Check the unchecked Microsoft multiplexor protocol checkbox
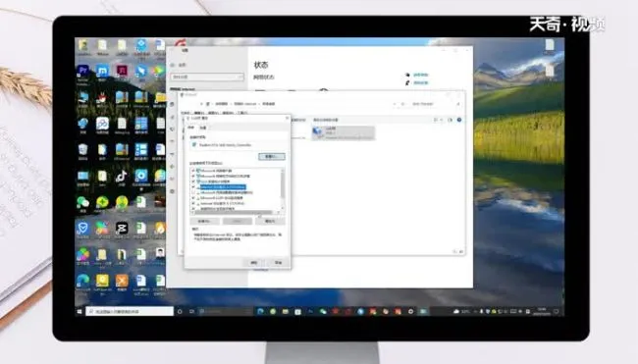Viewport: 638px width, 364px height. pos(192,192)
